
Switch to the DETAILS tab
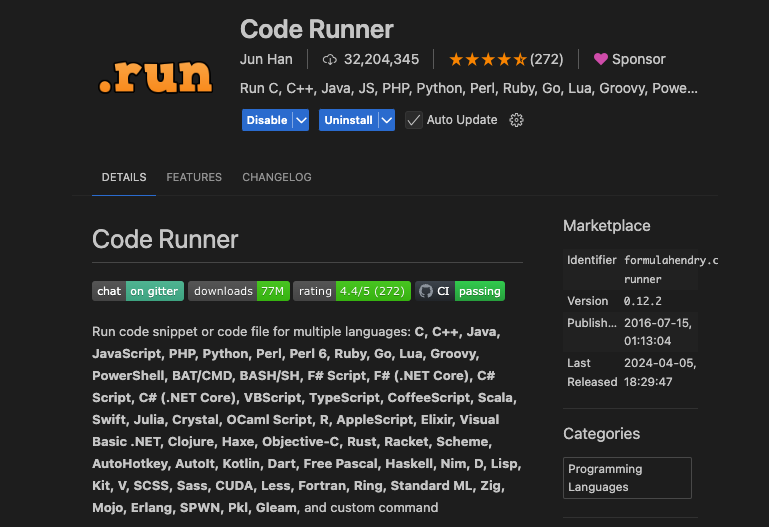[124, 177]
